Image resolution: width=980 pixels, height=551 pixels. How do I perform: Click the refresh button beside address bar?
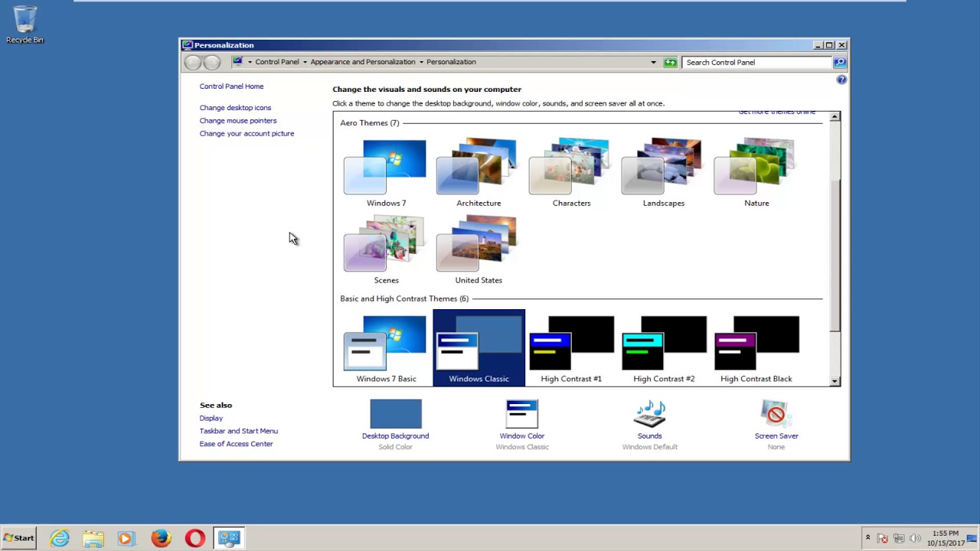[671, 62]
